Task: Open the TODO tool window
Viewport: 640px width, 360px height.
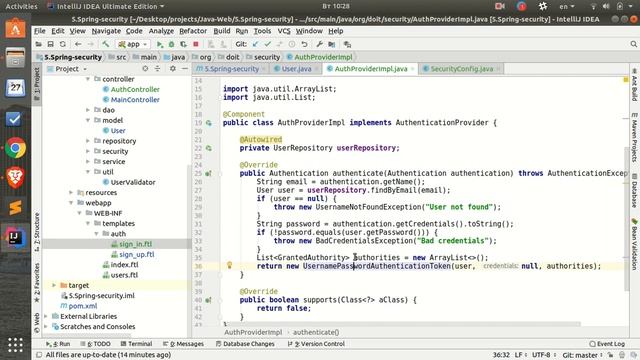Action: pos(96,344)
